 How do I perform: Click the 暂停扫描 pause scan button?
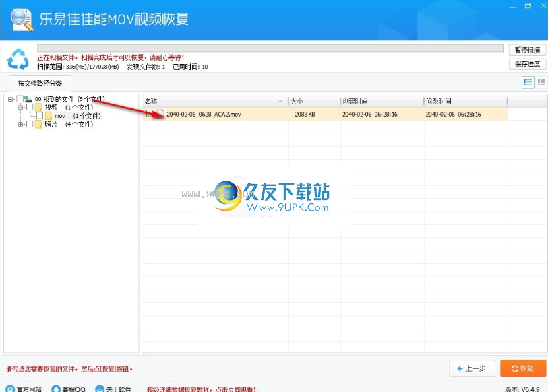(x=527, y=50)
